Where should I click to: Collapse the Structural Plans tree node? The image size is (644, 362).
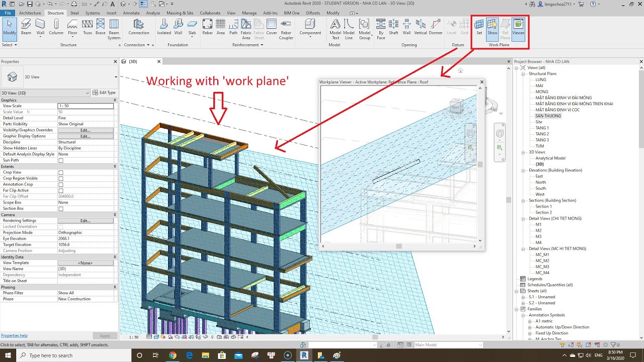pyautogui.click(x=524, y=74)
